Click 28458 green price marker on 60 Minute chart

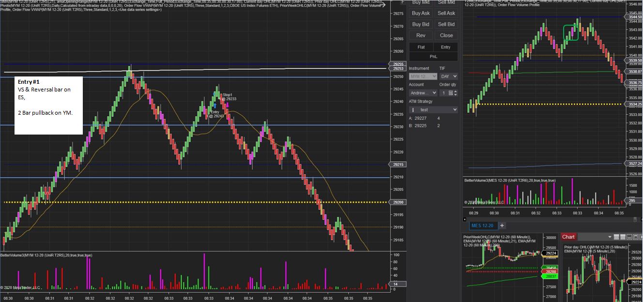click(551, 267)
